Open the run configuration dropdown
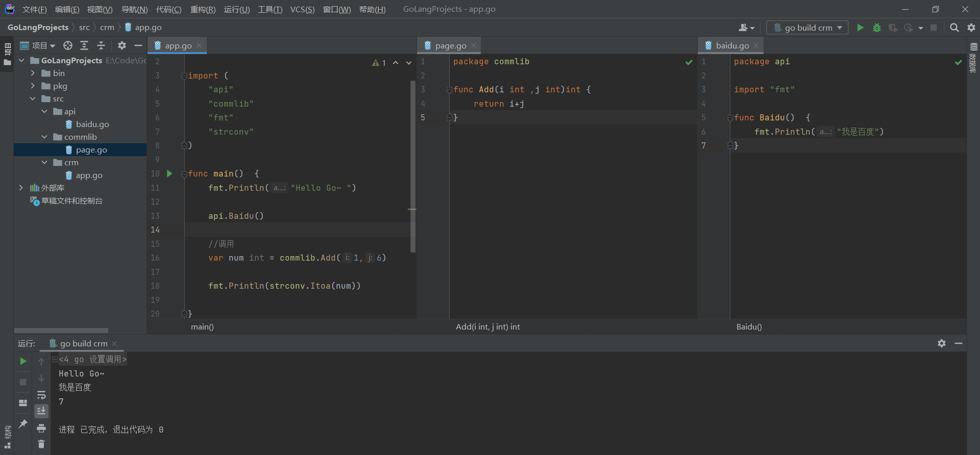The height and width of the screenshot is (455, 980). coord(807,28)
